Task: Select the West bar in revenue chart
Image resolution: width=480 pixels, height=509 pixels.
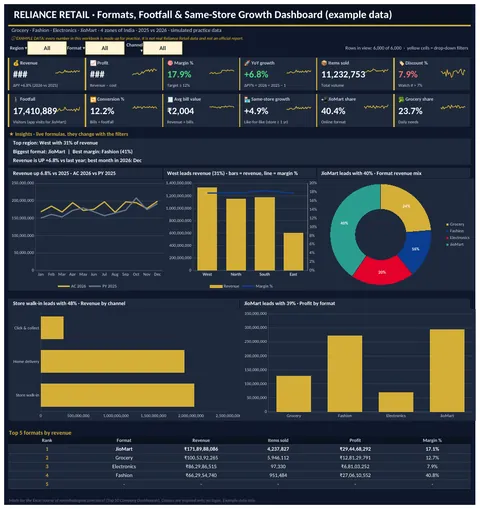Action: pyautogui.click(x=207, y=229)
